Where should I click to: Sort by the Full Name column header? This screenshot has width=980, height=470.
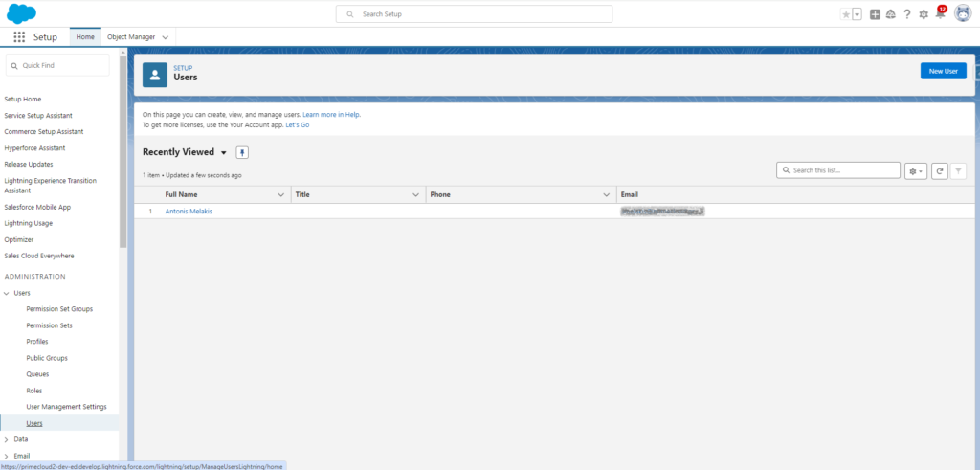point(181,195)
